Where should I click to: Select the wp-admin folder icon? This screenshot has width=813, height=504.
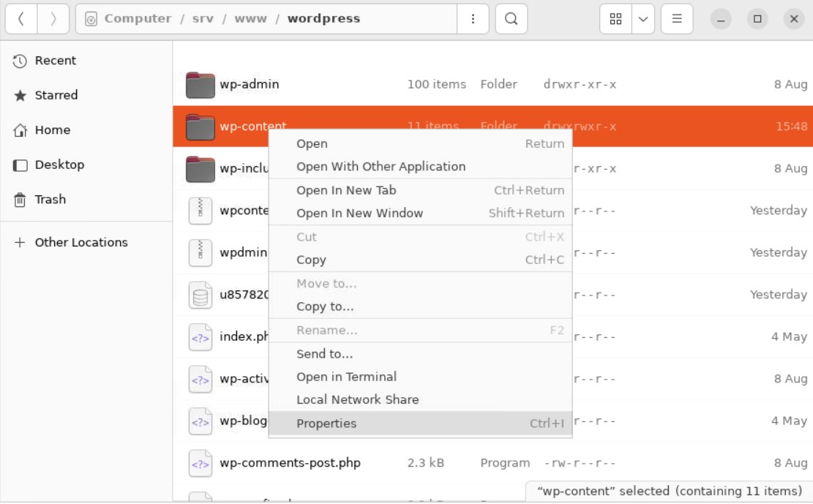coord(200,85)
